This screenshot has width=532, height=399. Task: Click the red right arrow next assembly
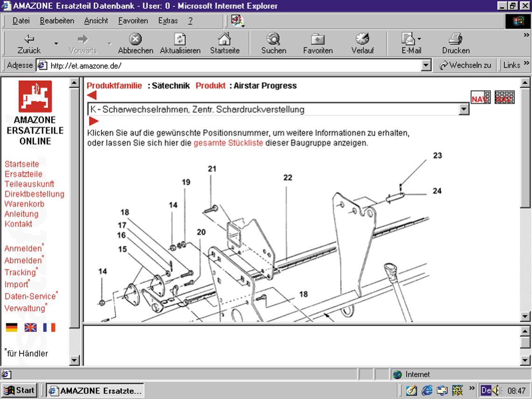[94, 121]
